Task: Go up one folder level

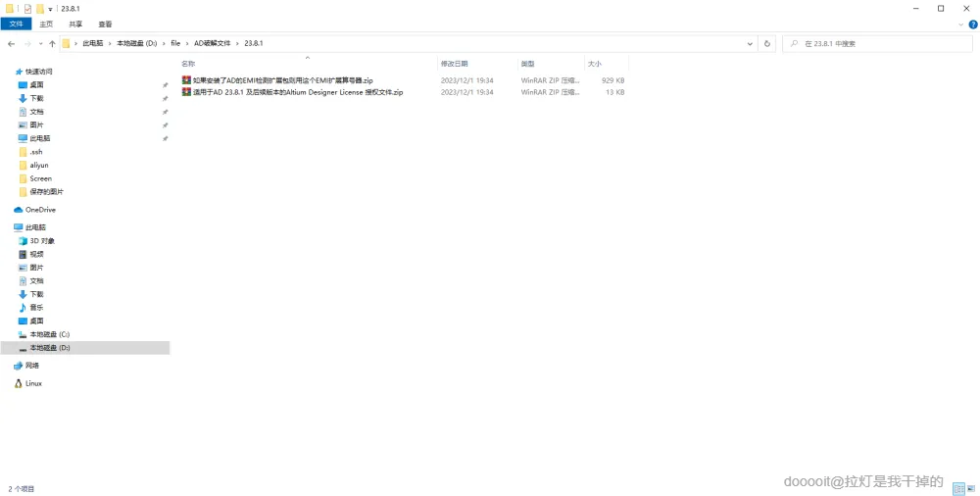Action: pos(53,44)
